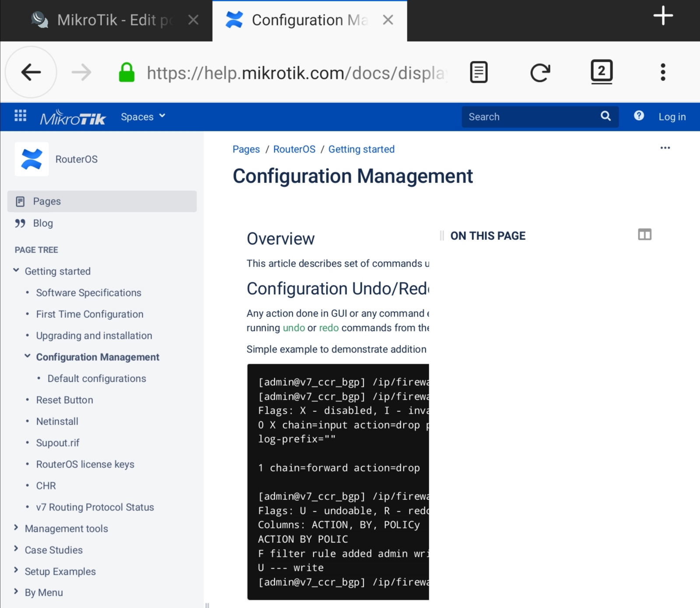Viewport: 700px width, 608px height.
Task: Click the sidebar resize handle at bottom
Action: (x=207, y=605)
